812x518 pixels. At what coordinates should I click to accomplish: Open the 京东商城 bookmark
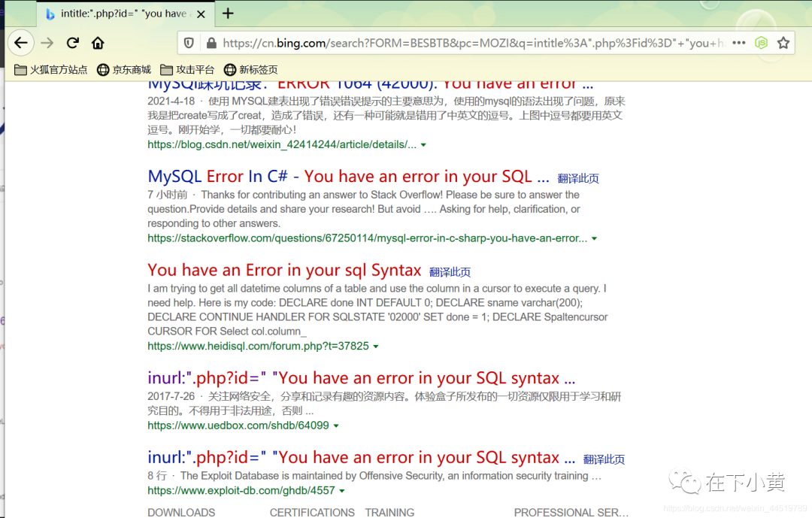124,69
